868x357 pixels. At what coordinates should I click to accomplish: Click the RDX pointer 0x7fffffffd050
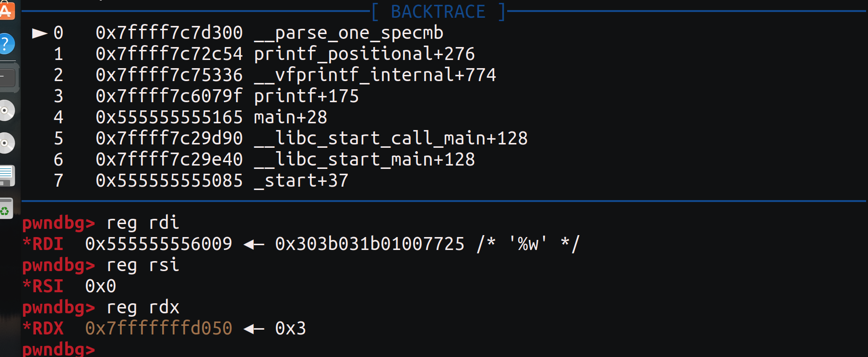coord(159,328)
